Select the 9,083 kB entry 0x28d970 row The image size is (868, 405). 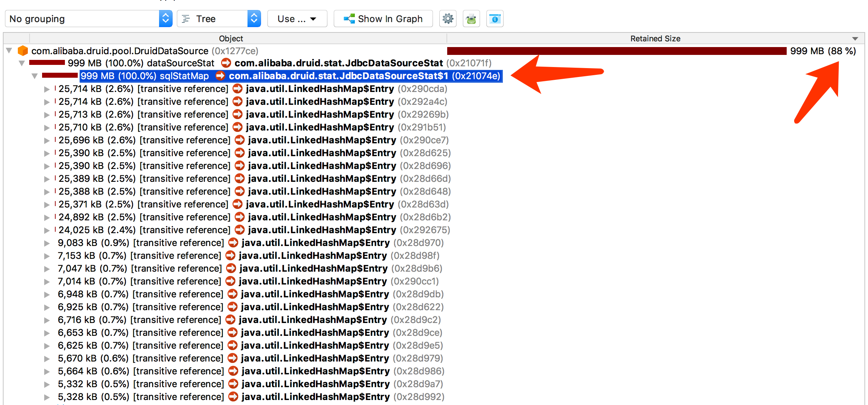coord(434,243)
